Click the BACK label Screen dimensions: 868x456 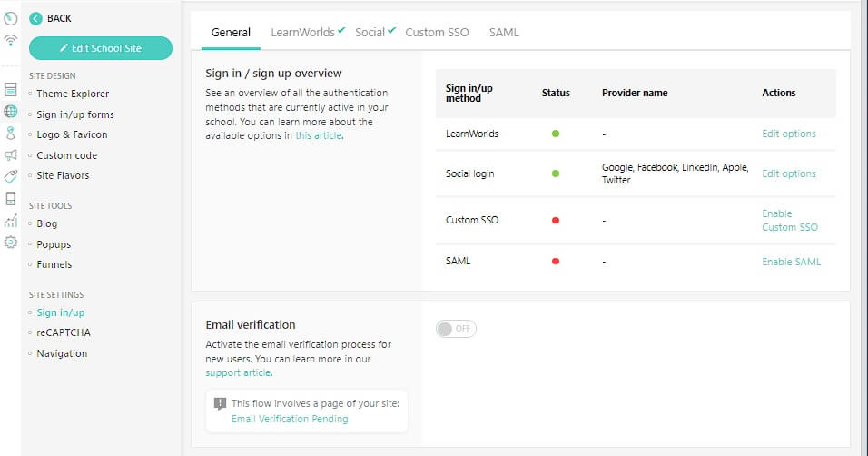pyautogui.click(x=59, y=18)
